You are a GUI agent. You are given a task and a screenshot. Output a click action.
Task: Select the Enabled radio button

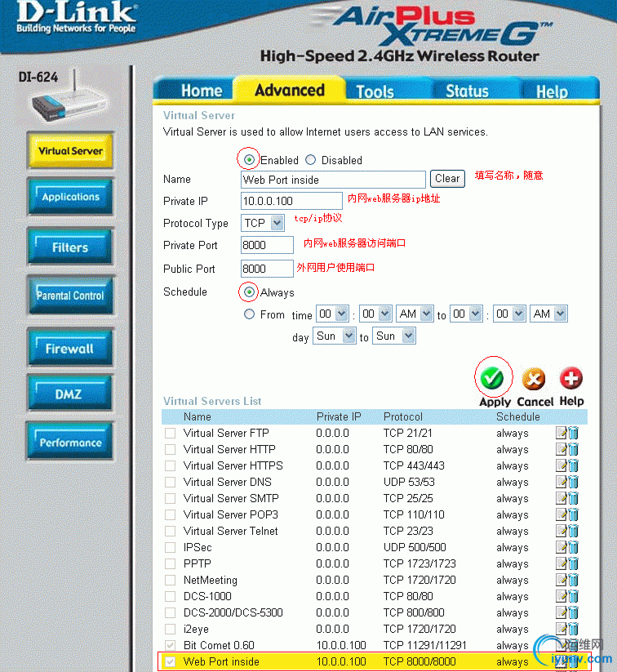tap(249, 160)
